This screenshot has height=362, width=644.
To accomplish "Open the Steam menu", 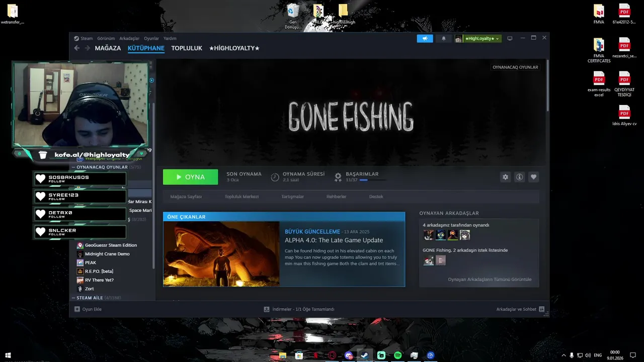I will pos(84,38).
